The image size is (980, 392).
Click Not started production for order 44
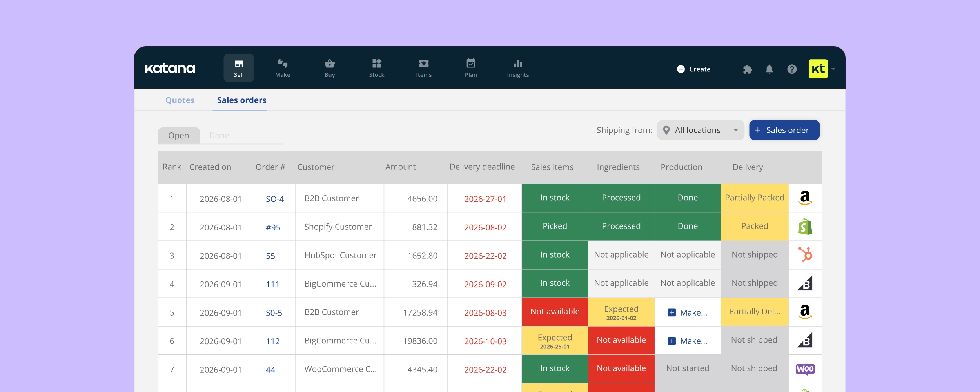(688, 368)
